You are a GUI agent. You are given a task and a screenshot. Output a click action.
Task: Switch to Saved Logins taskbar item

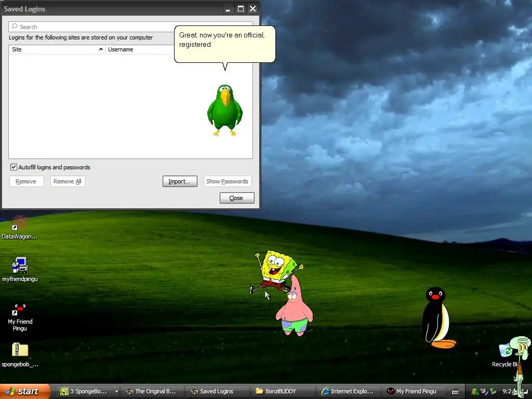(217, 391)
